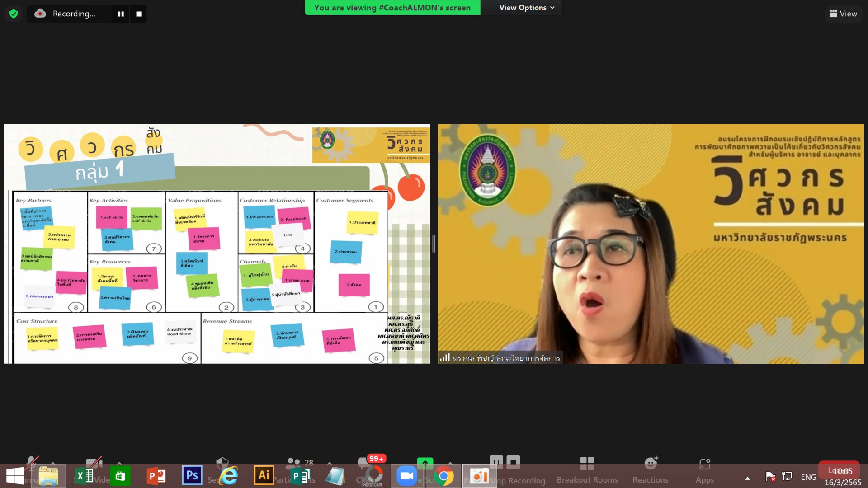Click the '1.Influencers' blue sticky note

pos(259,217)
